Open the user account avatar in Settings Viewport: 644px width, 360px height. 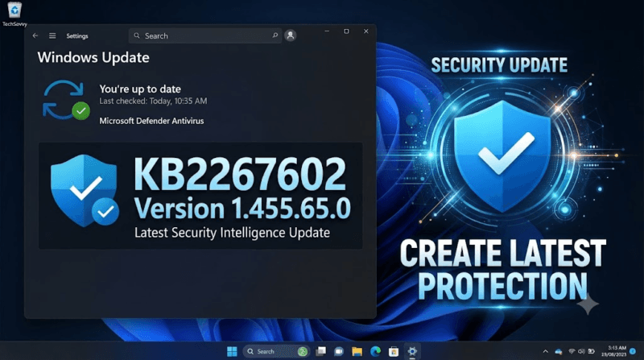291,35
